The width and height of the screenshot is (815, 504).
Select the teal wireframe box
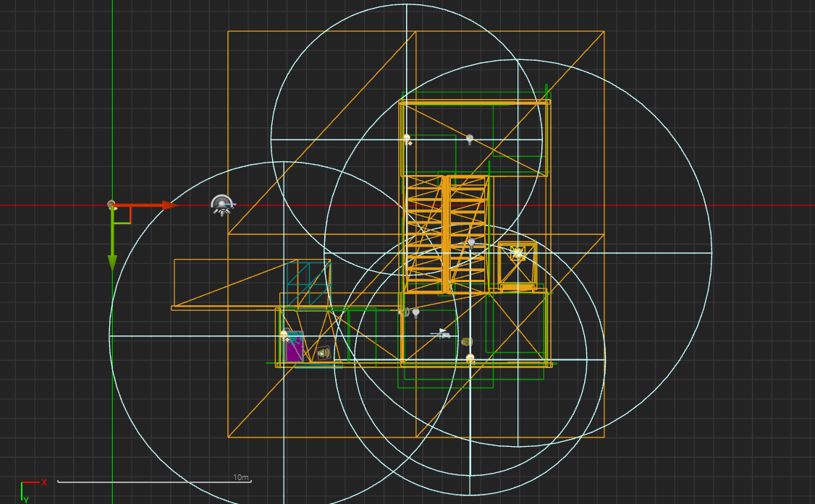[x=307, y=283]
